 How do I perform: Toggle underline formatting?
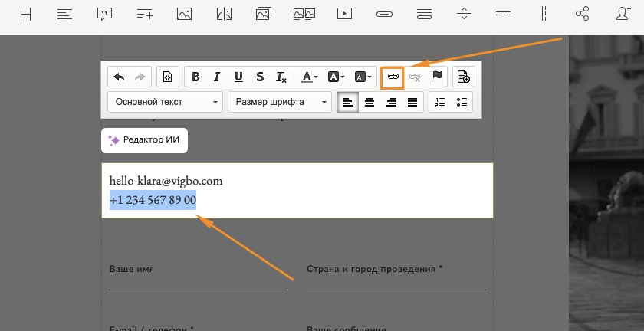[x=238, y=77]
